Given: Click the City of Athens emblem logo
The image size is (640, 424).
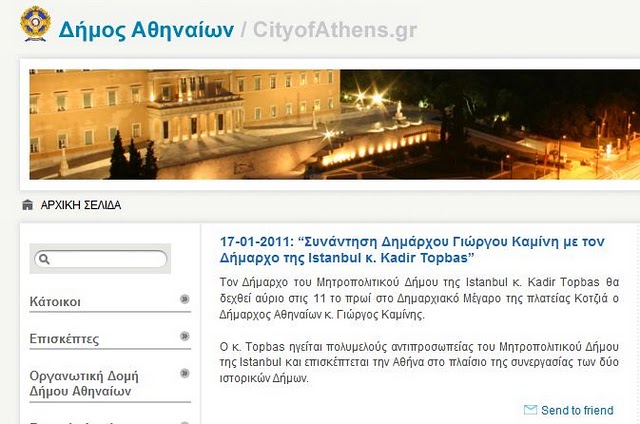Looking at the screenshot, I should tap(36, 24).
